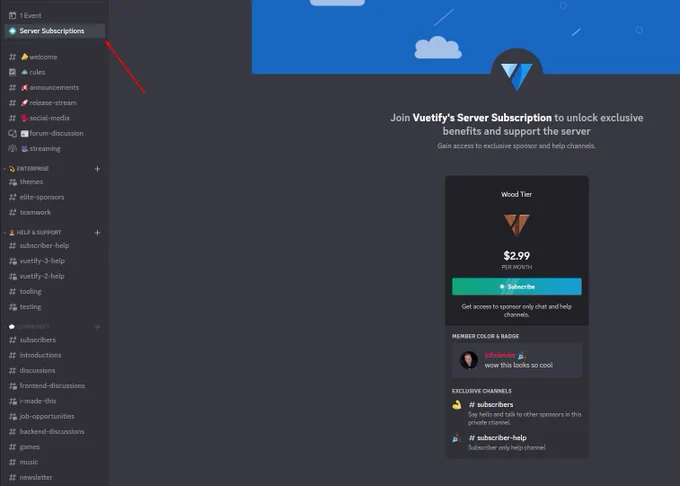Open the forum-discussion channel
This screenshot has height=486, width=680.
54,133
